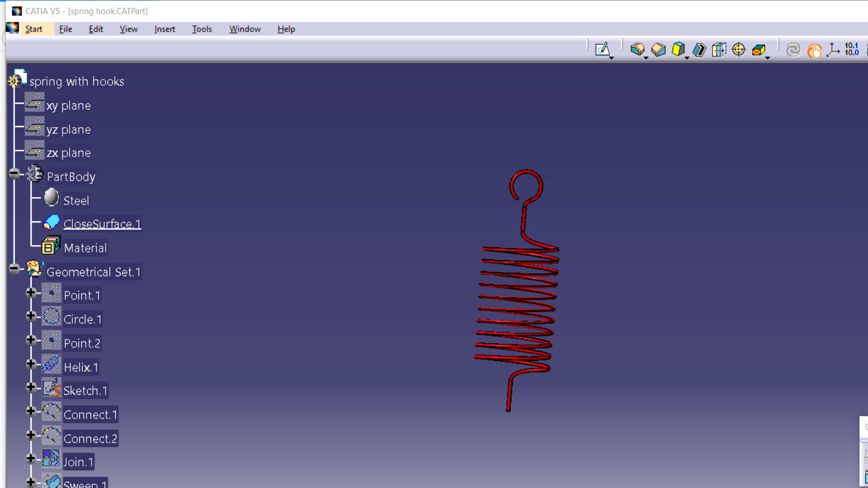Select the Axis System tool
This screenshot has width=868, height=488.
(833, 50)
